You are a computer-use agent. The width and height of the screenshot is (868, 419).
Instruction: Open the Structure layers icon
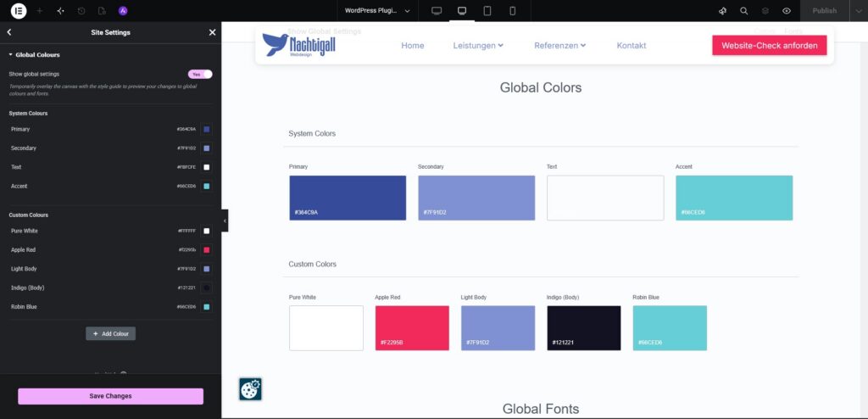point(765,10)
